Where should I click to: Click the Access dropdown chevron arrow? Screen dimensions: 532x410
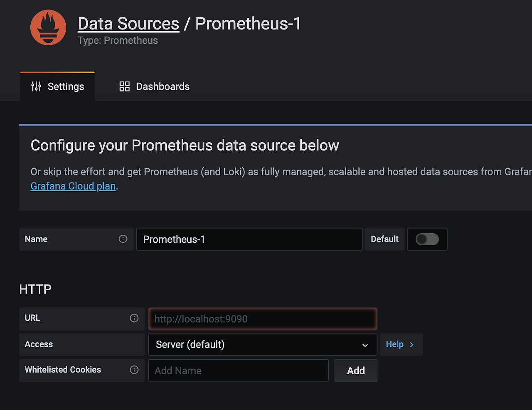pyautogui.click(x=365, y=345)
